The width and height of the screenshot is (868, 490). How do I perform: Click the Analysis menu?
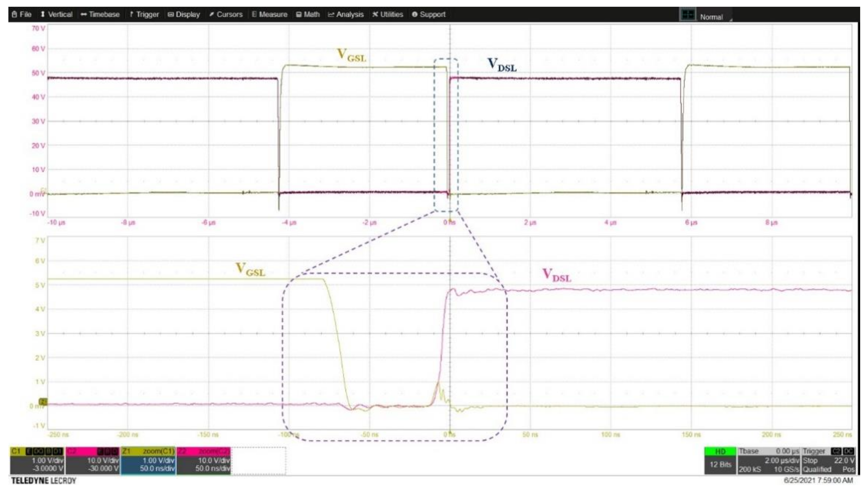pos(346,15)
